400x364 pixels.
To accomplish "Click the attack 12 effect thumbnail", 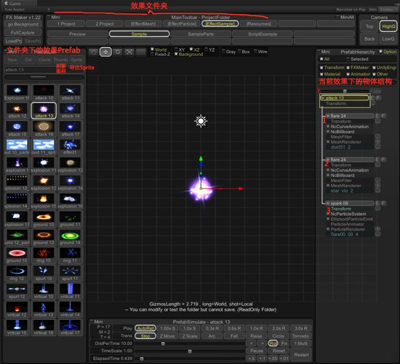I will (17, 109).
